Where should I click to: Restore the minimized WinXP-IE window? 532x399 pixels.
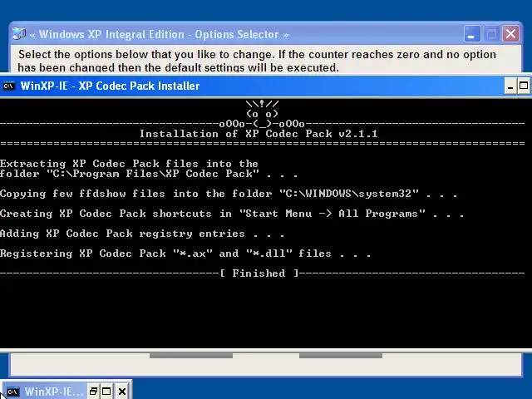pyautogui.click(x=93, y=392)
